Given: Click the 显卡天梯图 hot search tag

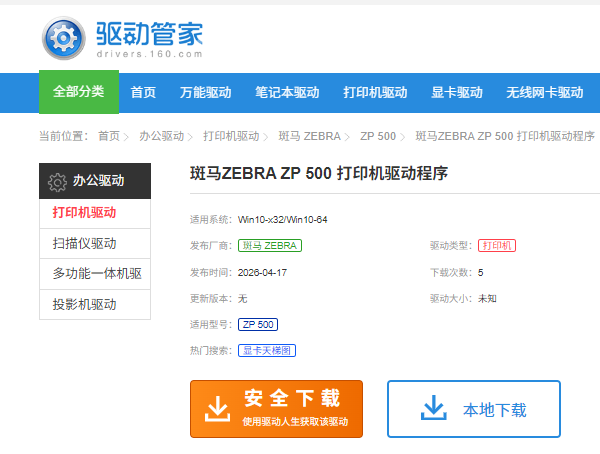Looking at the screenshot, I should (267, 350).
